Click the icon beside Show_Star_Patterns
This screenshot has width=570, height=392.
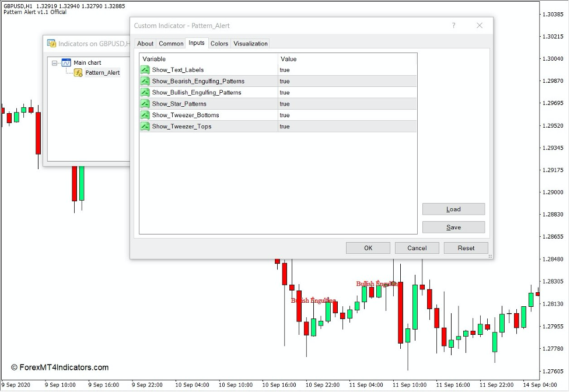145,104
